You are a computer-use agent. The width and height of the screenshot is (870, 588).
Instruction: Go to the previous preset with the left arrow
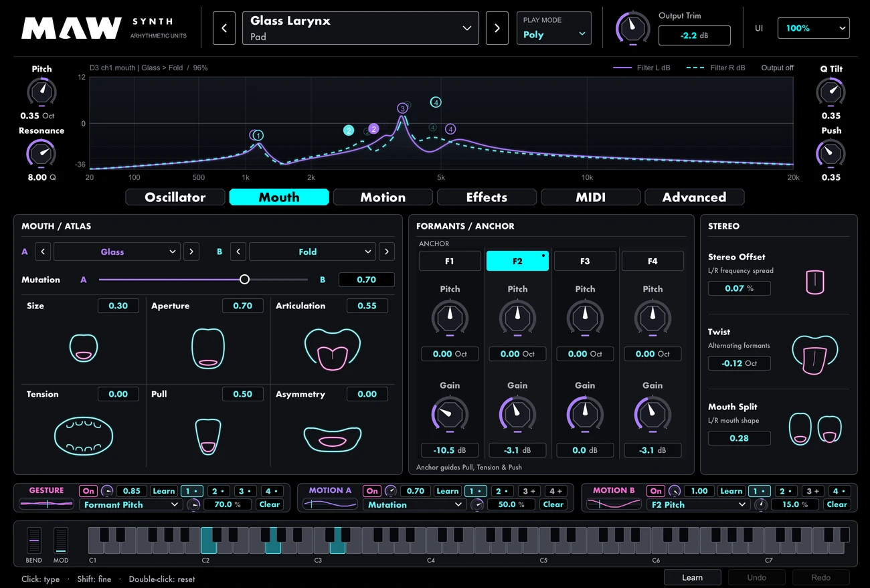point(224,28)
